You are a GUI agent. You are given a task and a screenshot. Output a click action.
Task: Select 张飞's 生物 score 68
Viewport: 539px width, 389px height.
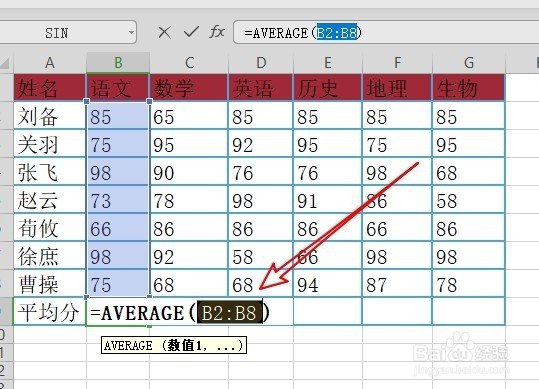(469, 172)
